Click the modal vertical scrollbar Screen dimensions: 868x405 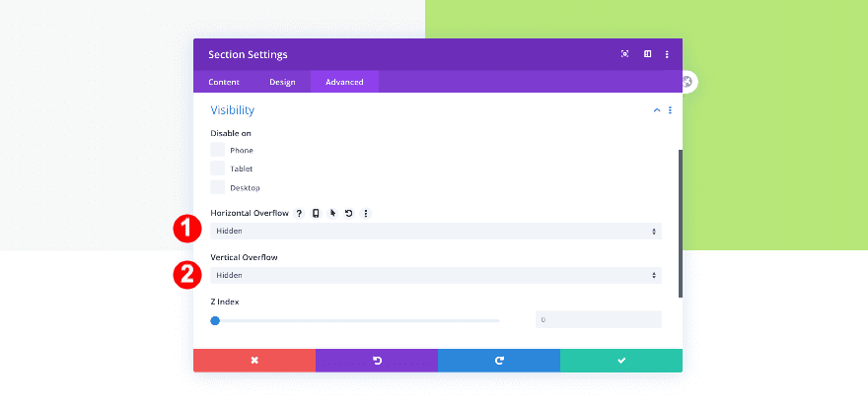(681, 223)
